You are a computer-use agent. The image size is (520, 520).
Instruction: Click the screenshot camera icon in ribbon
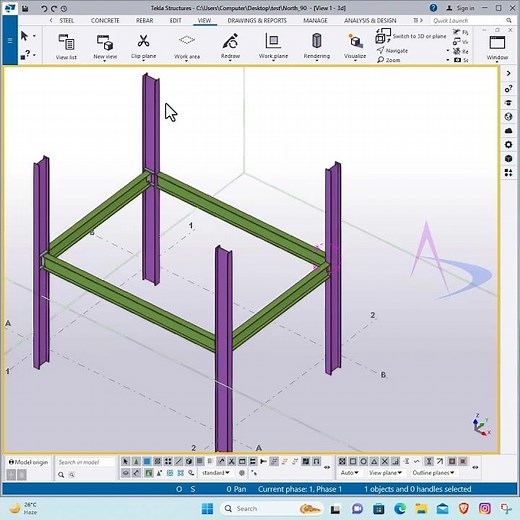coord(457,60)
